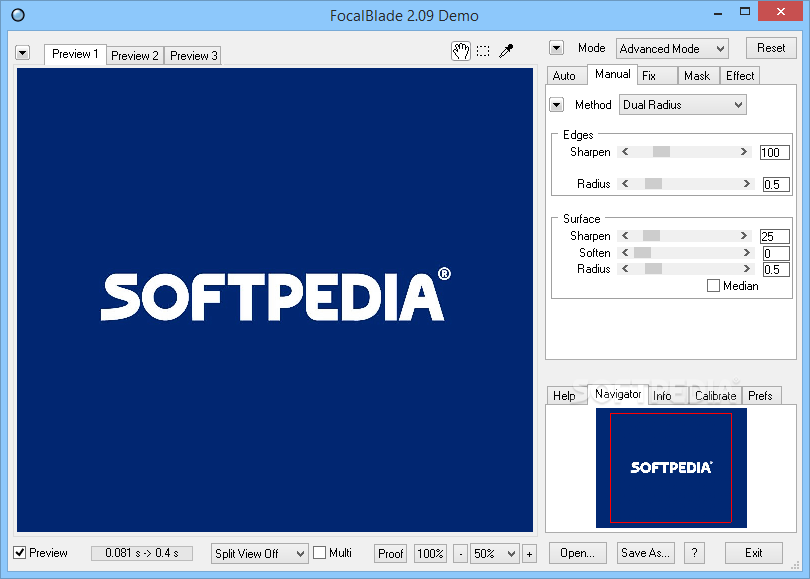Screen dimensions: 810x579
Task: Switch to Preview 3 tab
Action: (x=194, y=56)
